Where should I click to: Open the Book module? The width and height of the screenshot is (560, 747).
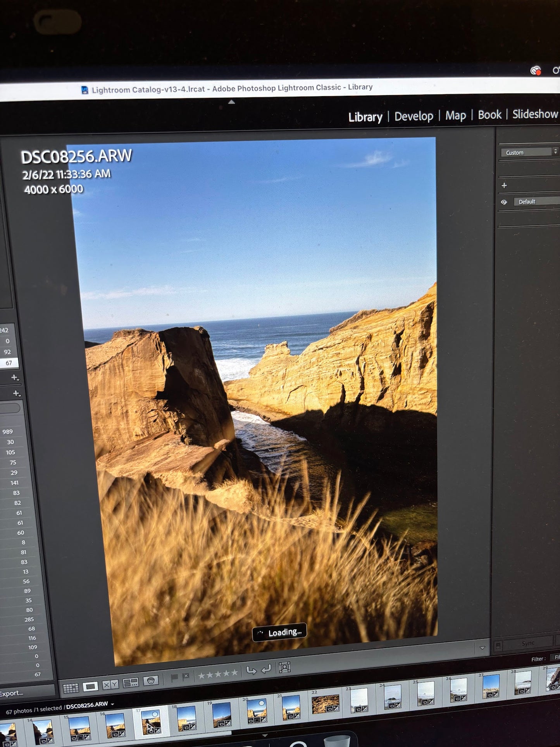pyautogui.click(x=489, y=114)
